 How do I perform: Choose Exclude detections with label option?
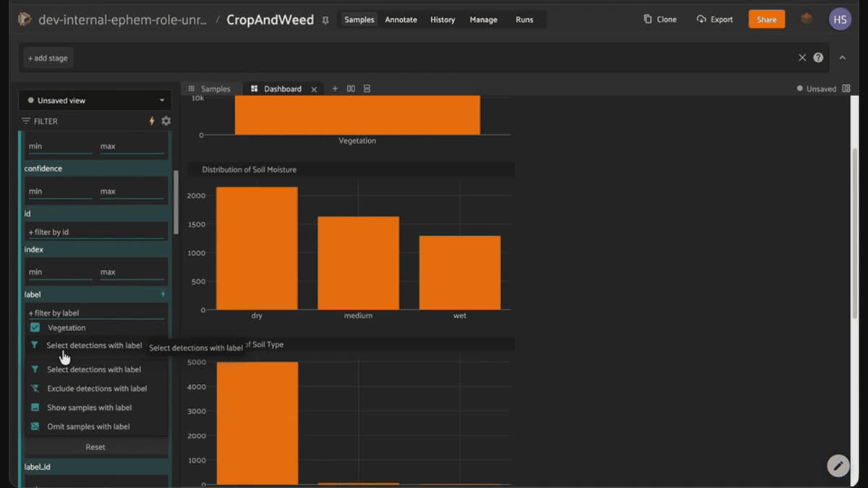[97, 388]
